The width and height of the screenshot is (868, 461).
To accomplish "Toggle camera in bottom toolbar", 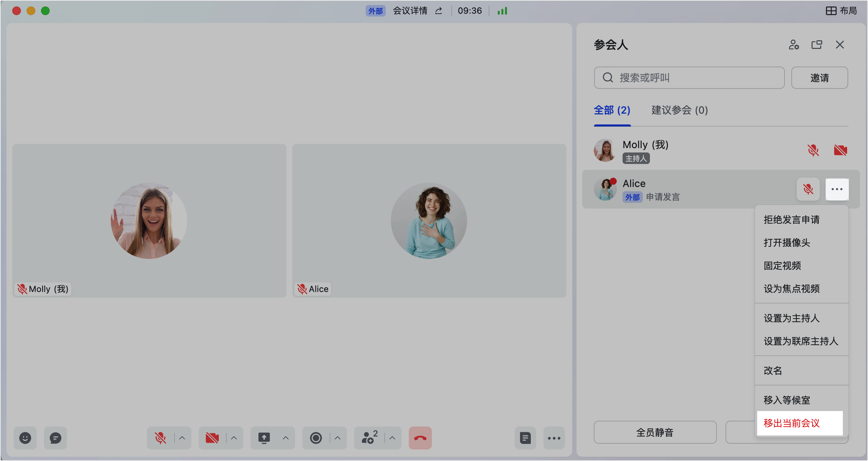I will pos(212,438).
